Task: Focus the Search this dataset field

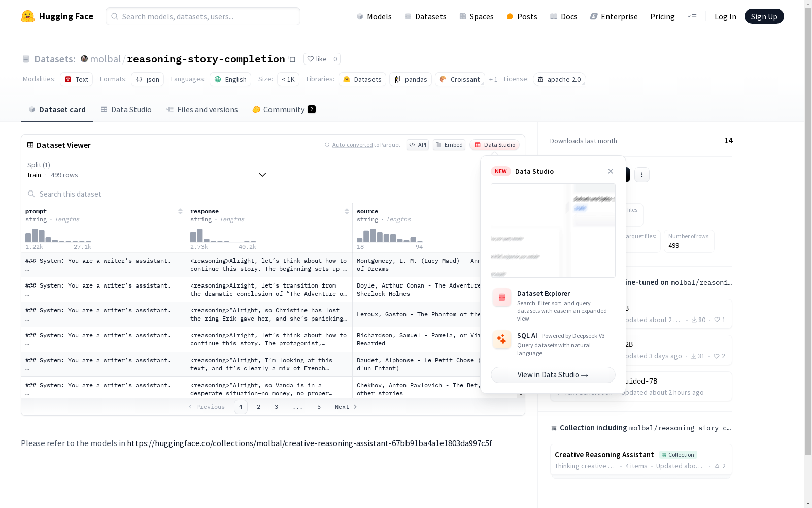Action: [x=251, y=194]
